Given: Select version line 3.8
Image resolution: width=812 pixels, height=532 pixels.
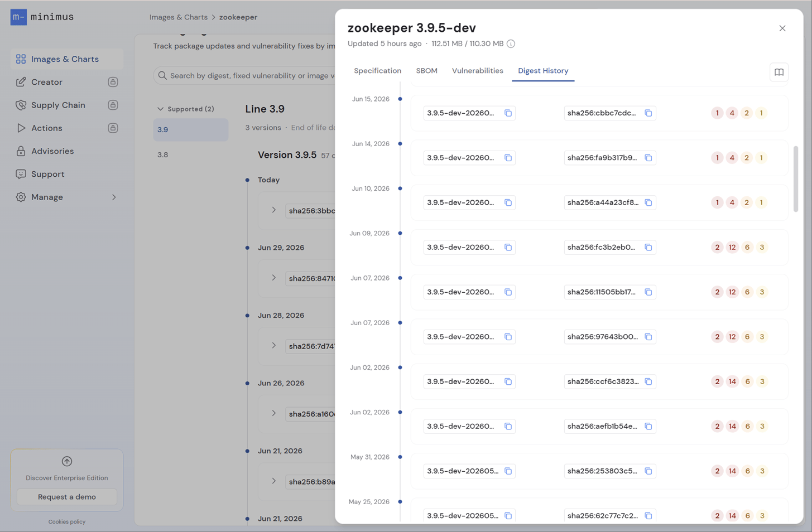Looking at the screenshot, I should click(190, 155).
